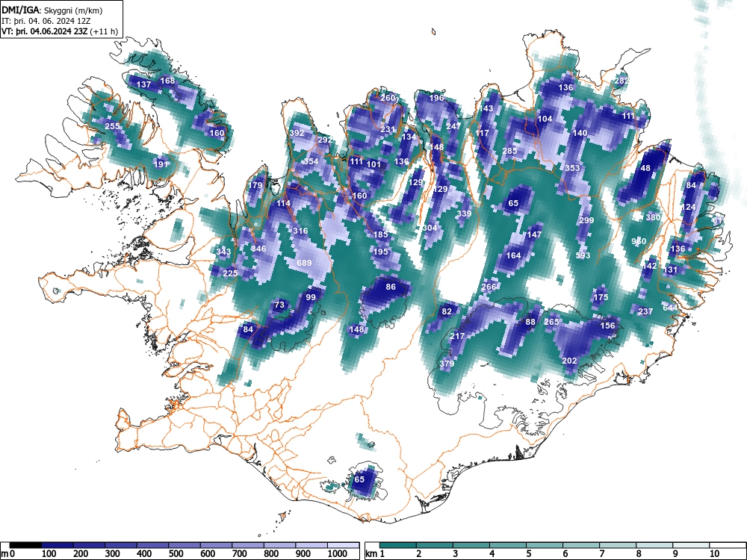Click the visibility value 353 on the map
The height and width of the screenshot is (560, 747).
pyautogui.click(x=572, y=167)
